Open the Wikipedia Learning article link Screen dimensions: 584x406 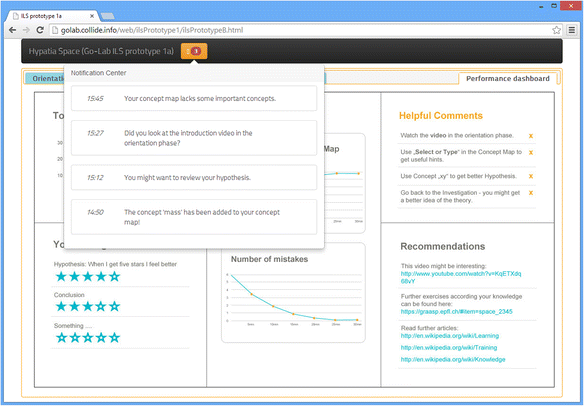(450, 336)
